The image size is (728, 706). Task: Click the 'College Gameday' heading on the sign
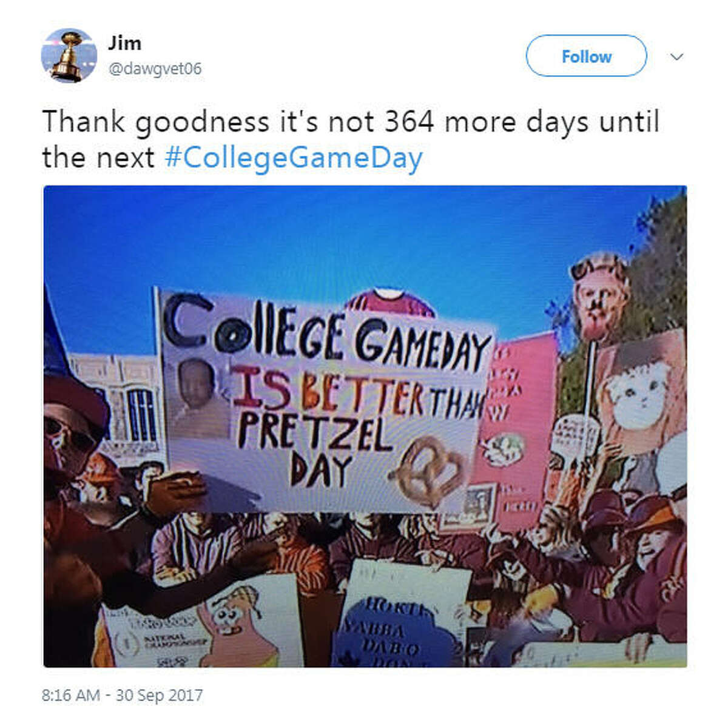(328, 335)
